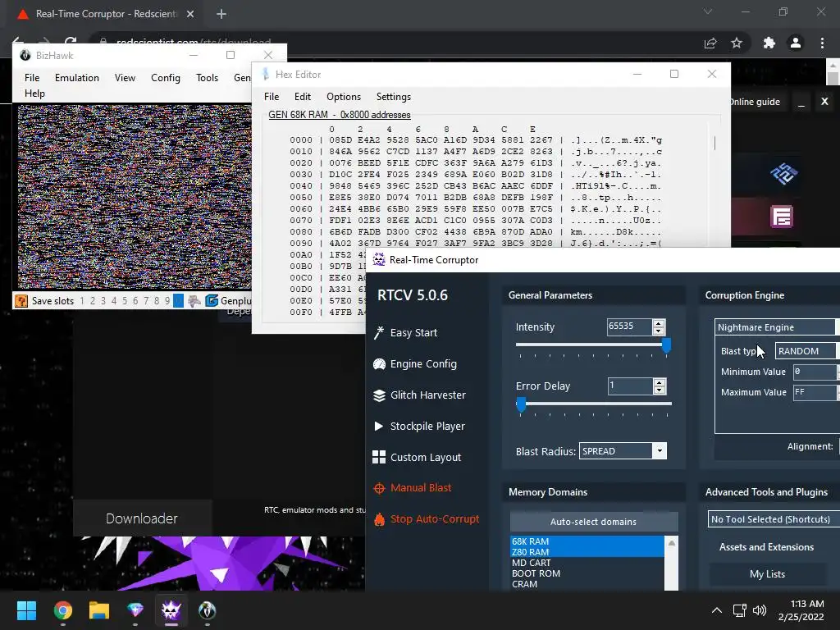The image size is (840, 630).
Task: Open Engine Config in RTCV sidebar
Action: 415,364
